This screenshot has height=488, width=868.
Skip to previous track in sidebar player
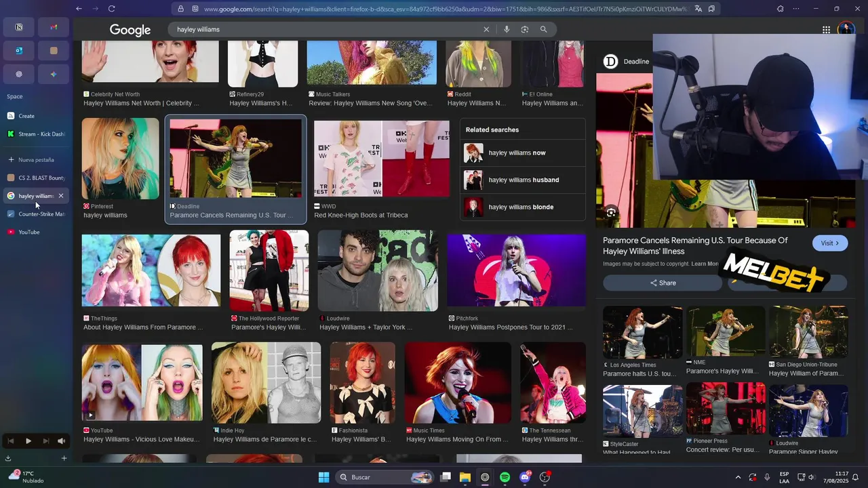pyautogui.click(x=11, y=441)
